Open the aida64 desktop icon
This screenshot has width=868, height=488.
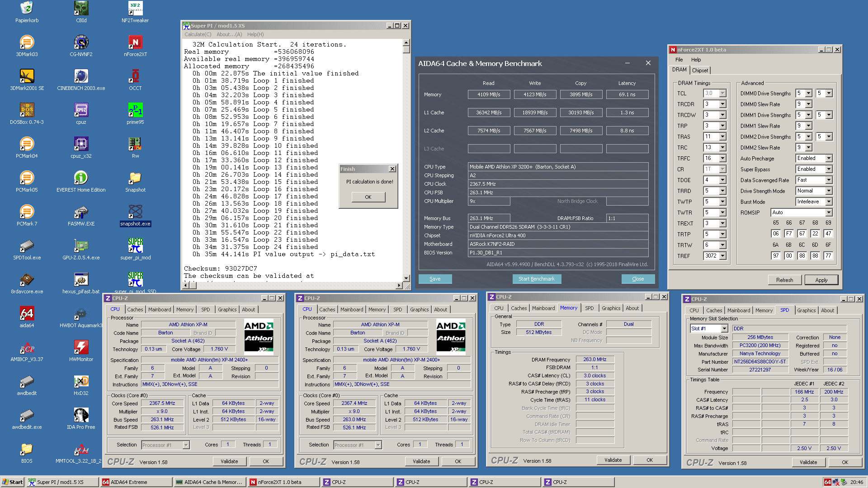coord(27,314)
